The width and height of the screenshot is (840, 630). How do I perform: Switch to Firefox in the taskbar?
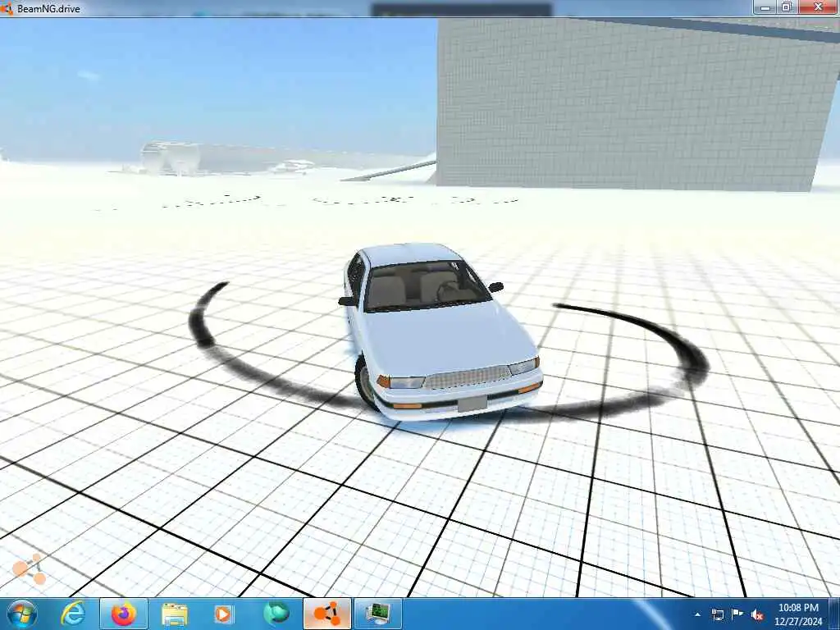point(124,614)
